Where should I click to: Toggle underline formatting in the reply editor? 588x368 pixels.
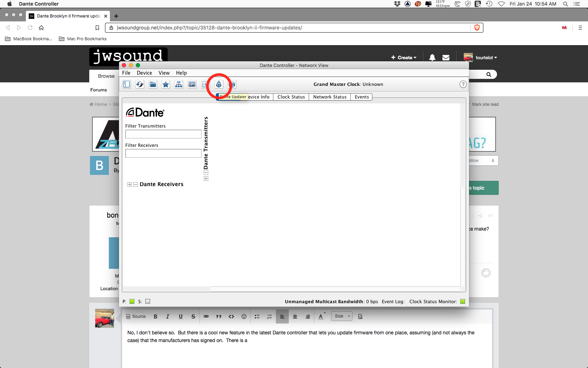(181, 316)
